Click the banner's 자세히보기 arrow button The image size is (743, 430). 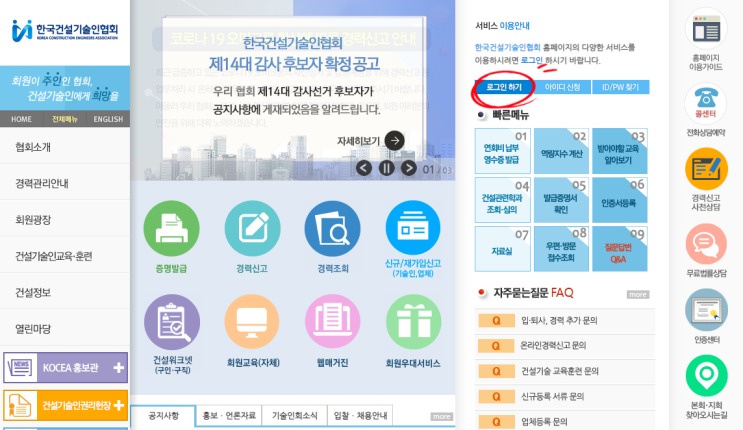(x=395, y=141)
